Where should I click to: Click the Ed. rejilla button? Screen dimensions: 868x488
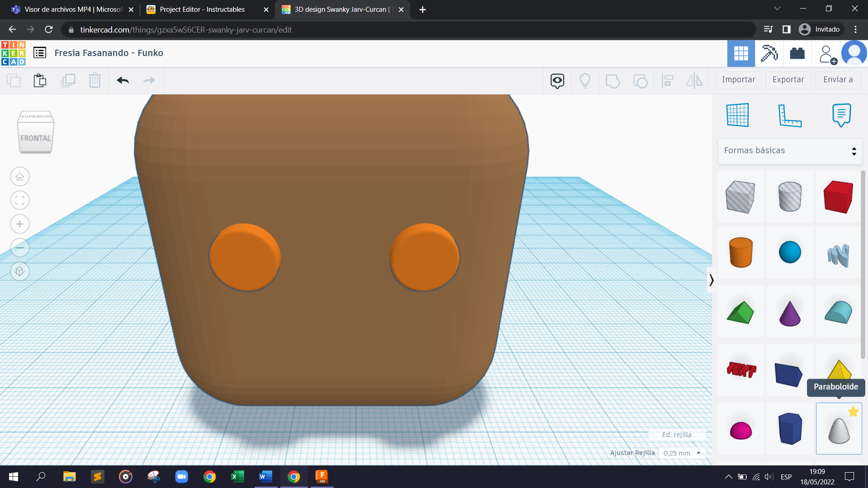[x=677, y=435]
